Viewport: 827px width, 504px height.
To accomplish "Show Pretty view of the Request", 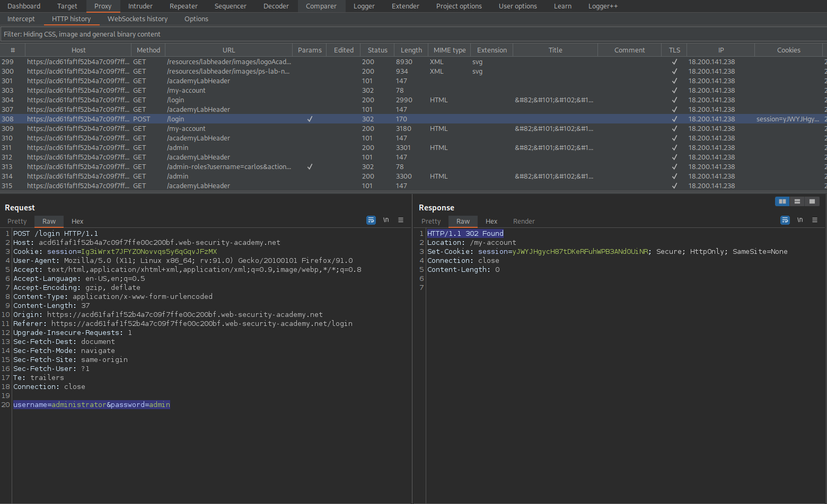I will pyautogui.click(x=17, y=222).
